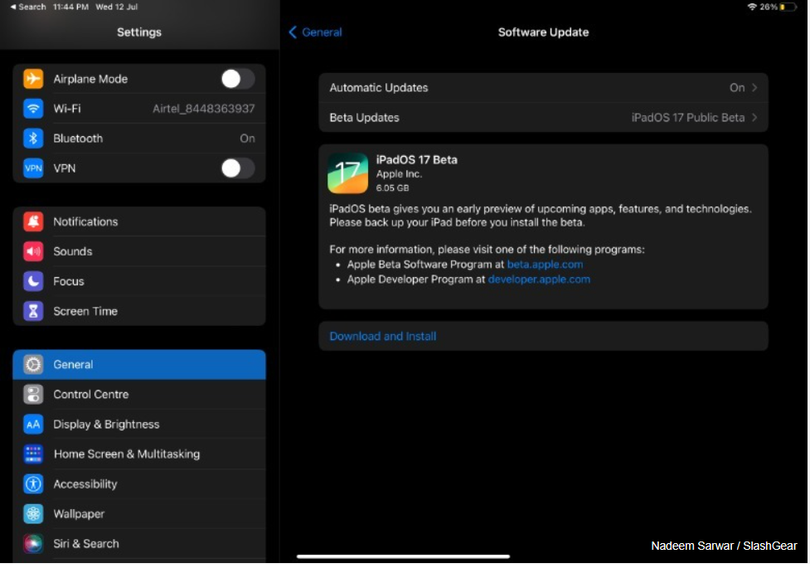Tap the Control Centre icon
This screenshot has height=564, width=810.
pyautogui.click(x=33, y=395)
